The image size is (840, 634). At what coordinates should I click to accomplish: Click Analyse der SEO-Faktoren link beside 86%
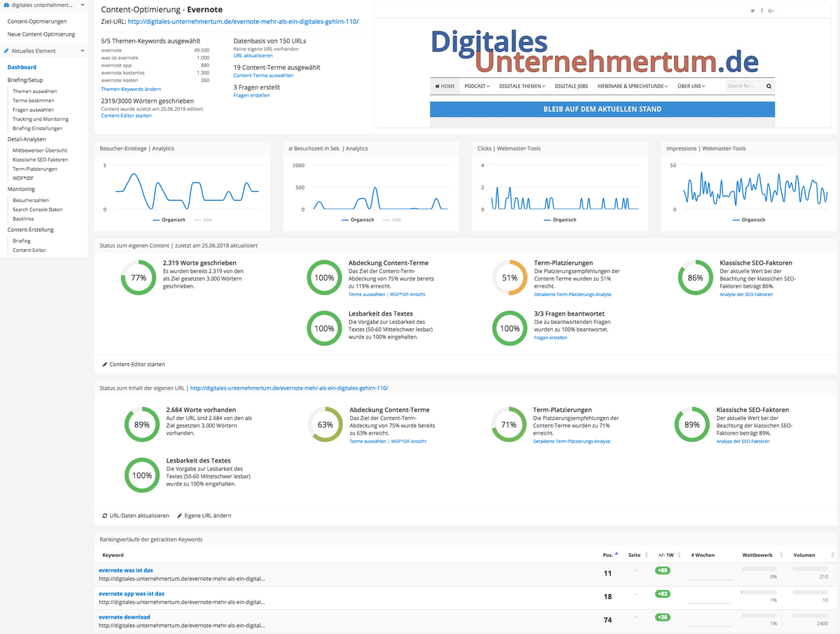(746, 295)
